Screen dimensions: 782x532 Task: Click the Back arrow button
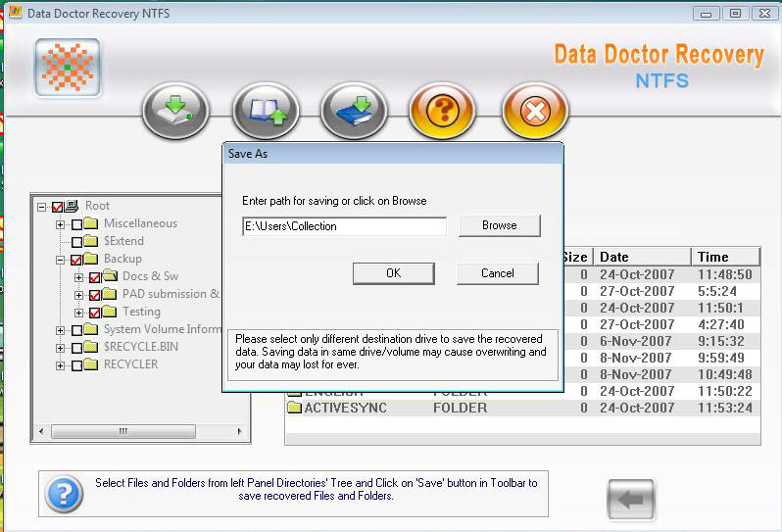[631, 499]
